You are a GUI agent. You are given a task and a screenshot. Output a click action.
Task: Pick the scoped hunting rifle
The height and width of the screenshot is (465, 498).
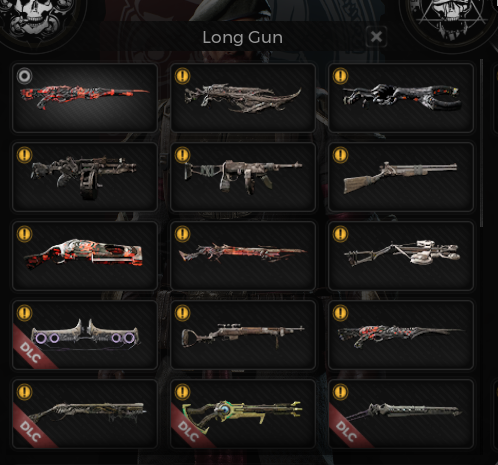(x=243, y=335)
